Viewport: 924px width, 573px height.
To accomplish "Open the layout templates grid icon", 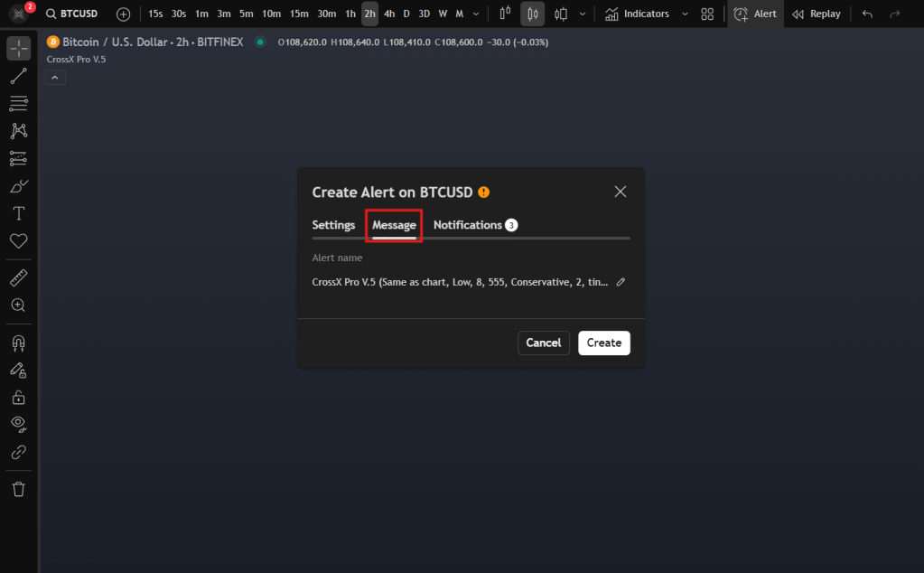I will [x=707, y=14].
